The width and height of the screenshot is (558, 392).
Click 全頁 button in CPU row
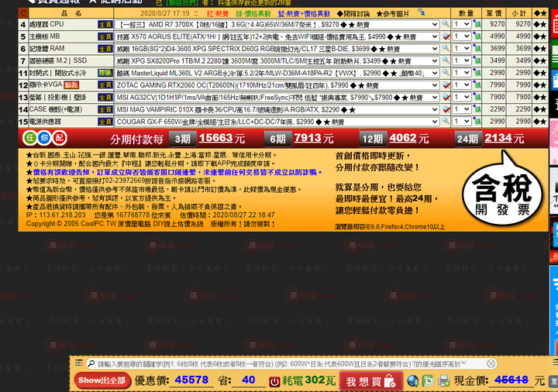point(105,25)
